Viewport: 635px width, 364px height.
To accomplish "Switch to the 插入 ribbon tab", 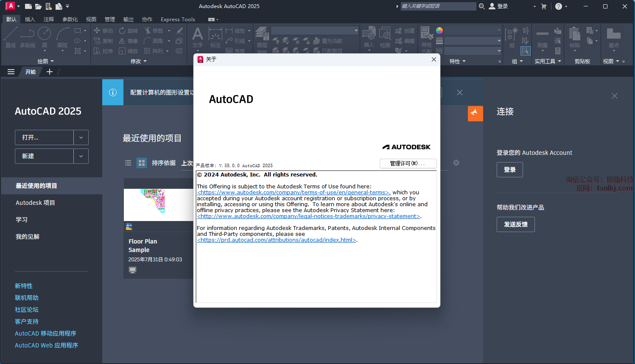I will tap(30, 19).
